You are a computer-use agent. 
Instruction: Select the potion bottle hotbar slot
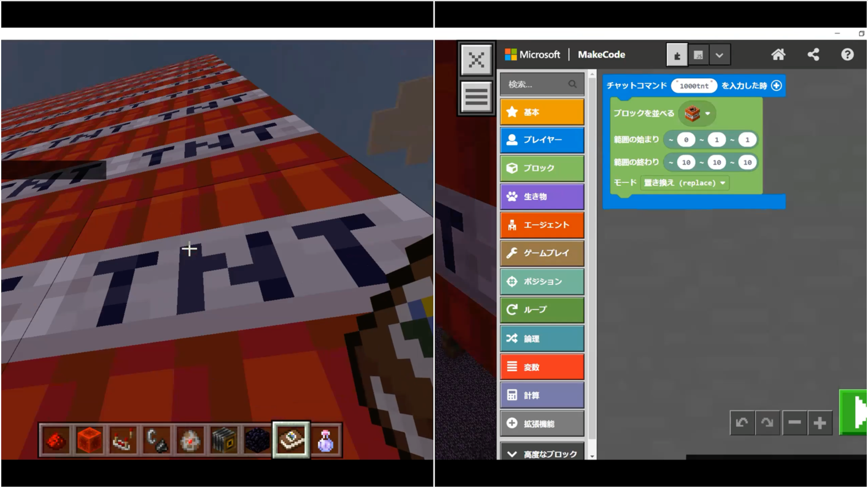click(325, 441)
